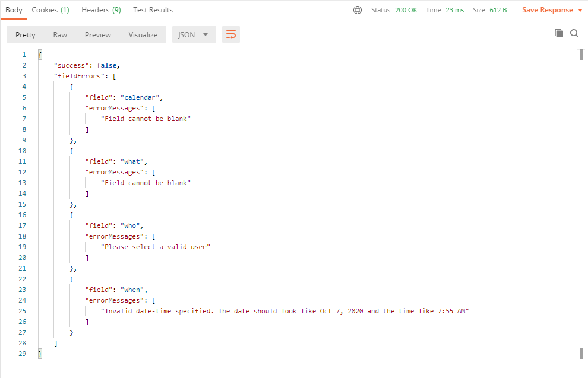Click "errorMessages" key on line 18

pyautogui.click(x=115, y=236)
